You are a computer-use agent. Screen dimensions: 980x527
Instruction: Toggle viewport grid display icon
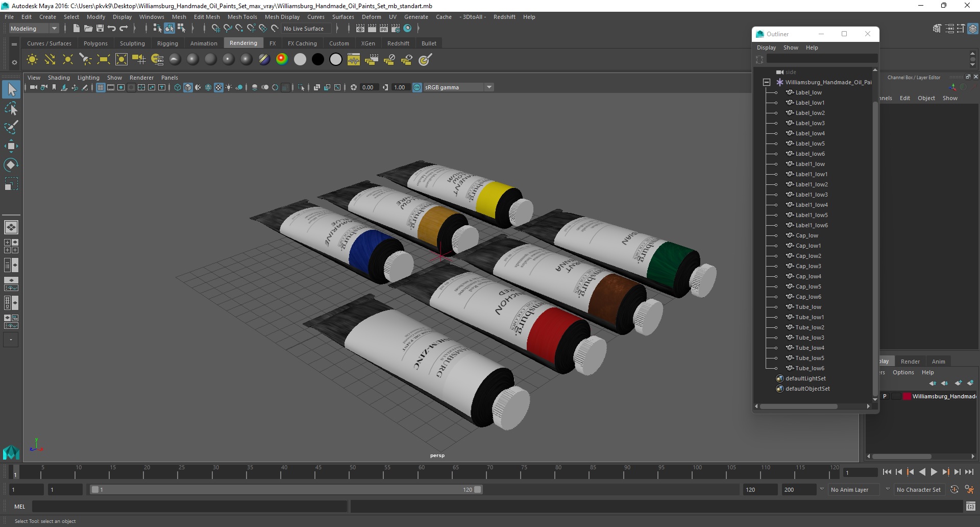coord(101,87)
